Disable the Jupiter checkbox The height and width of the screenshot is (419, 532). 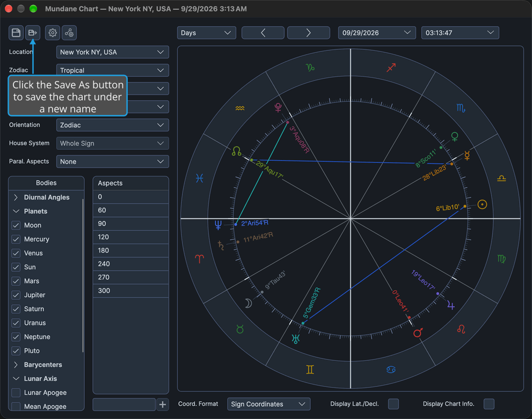pos(16,295)
